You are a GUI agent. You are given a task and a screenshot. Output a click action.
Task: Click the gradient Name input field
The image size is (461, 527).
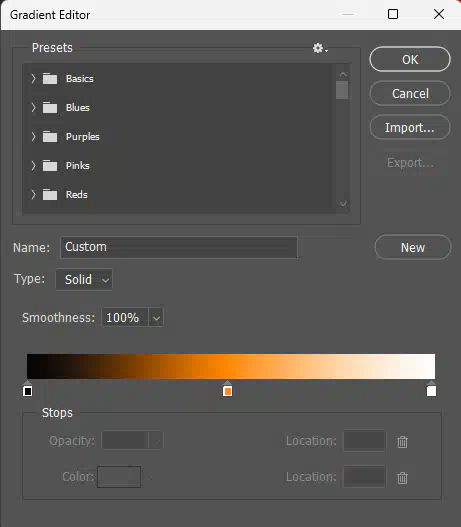pos(179,247)
